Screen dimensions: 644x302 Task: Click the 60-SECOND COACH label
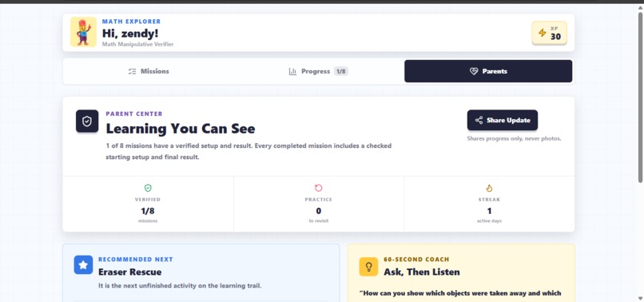click(416, 260)
